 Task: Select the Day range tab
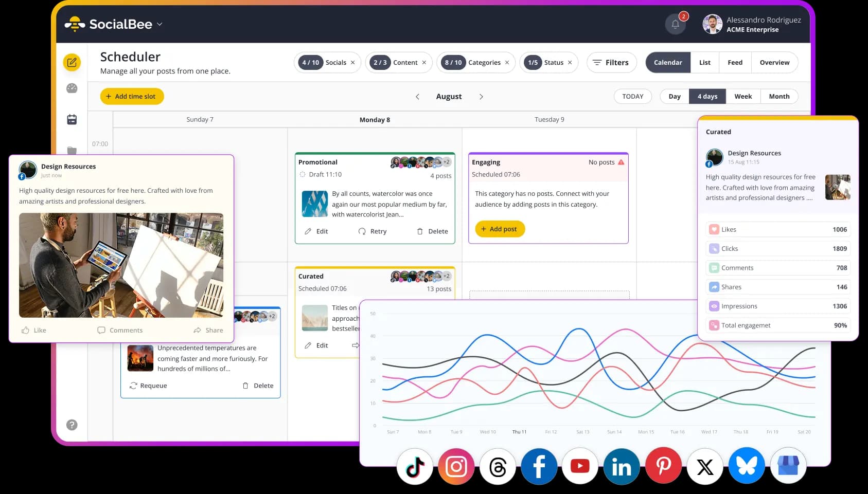675,97
